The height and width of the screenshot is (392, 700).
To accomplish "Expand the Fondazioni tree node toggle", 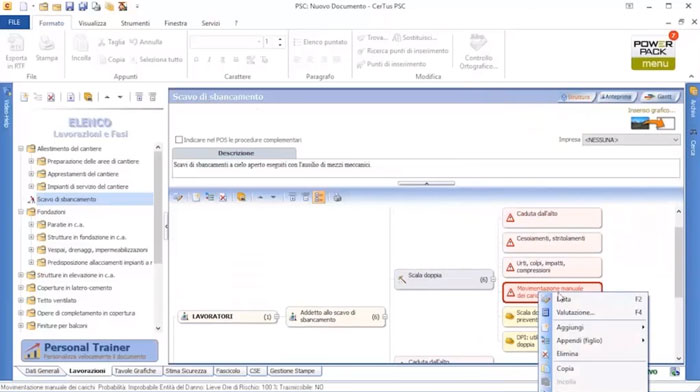I will (x=21, y=212).
